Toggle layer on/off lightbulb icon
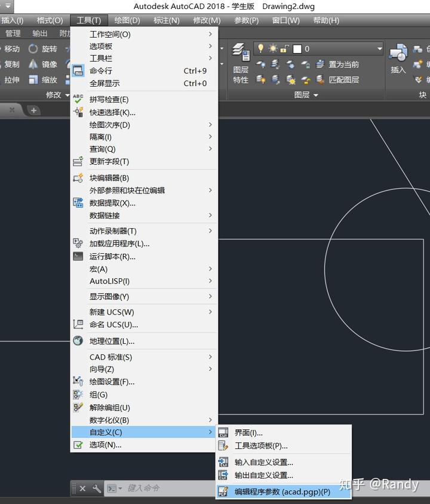Viewport: 430px width, 504px height. 260,48
